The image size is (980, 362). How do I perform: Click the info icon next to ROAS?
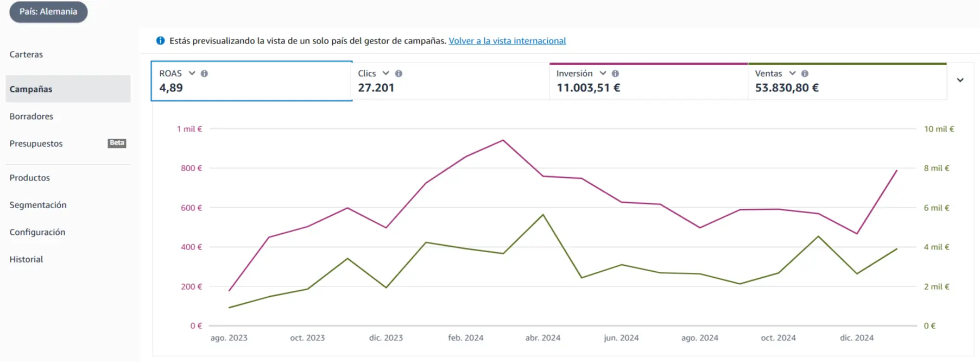pos(204,73)
